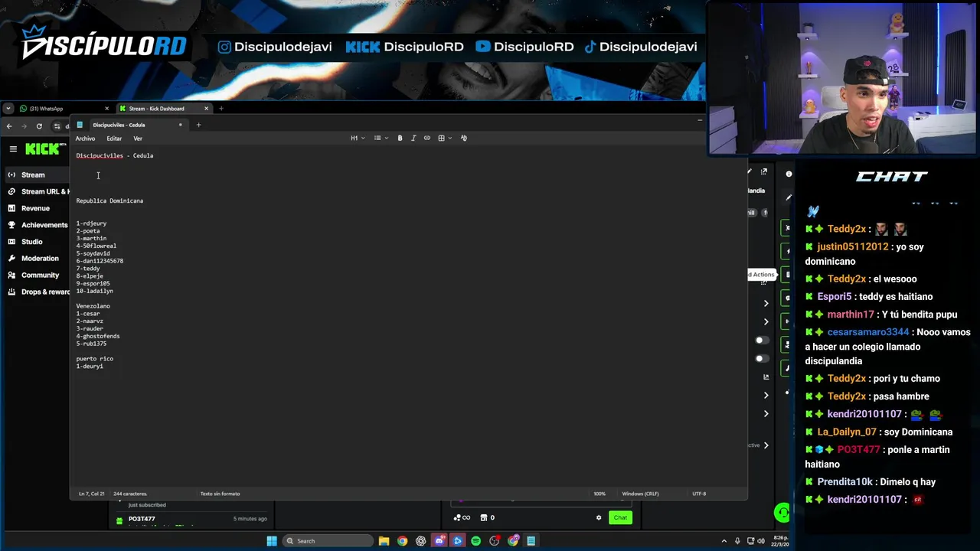Click La_Dailyn_07 username in chat
Viewport: 980px width, 551px height.
846,432
